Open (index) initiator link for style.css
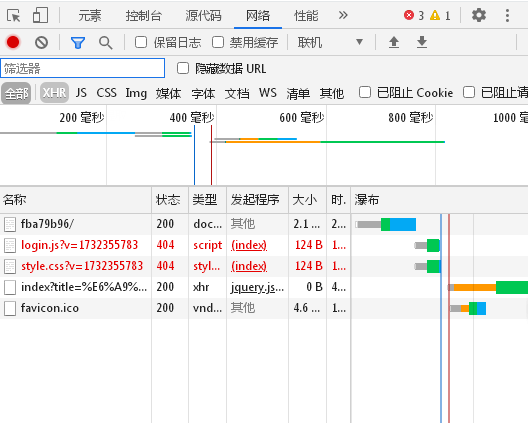The image size is (528, 423). (249, 266)
